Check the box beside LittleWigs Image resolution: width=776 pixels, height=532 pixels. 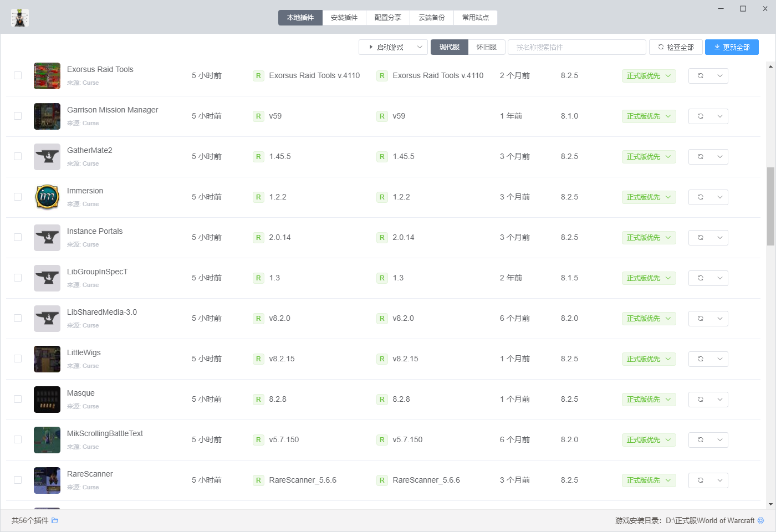click(18, 359)
